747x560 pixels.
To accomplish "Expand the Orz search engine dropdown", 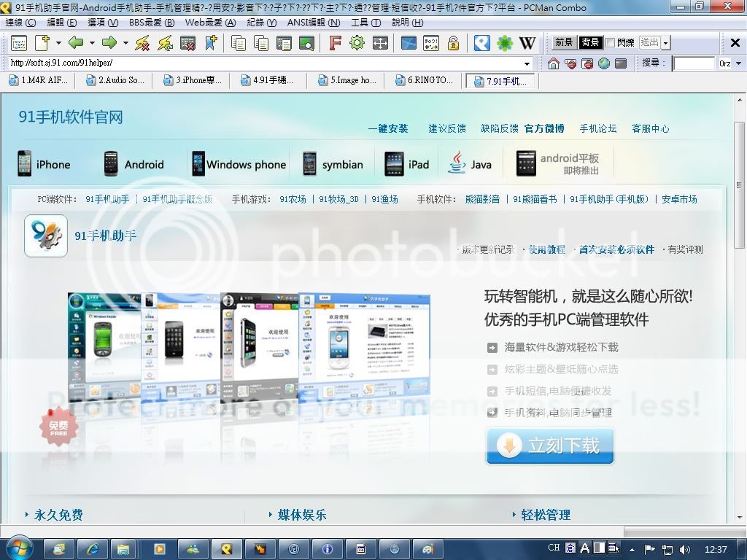I will tap(738, 63).
